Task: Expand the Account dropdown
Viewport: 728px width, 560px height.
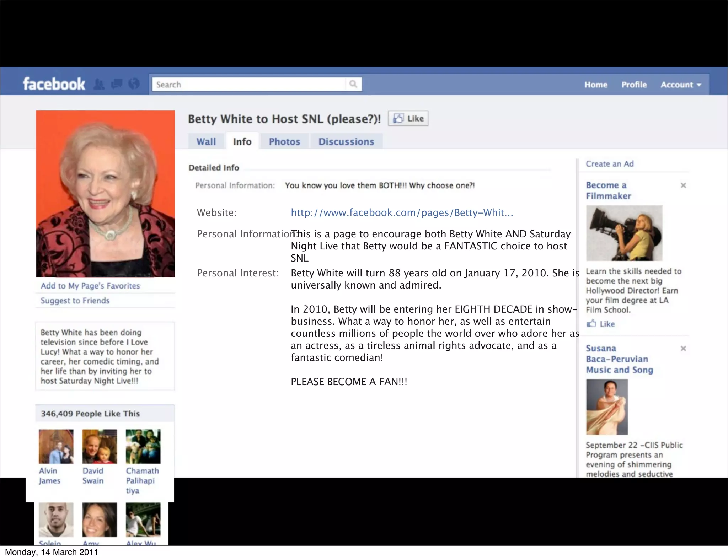Action: point(681,85)
